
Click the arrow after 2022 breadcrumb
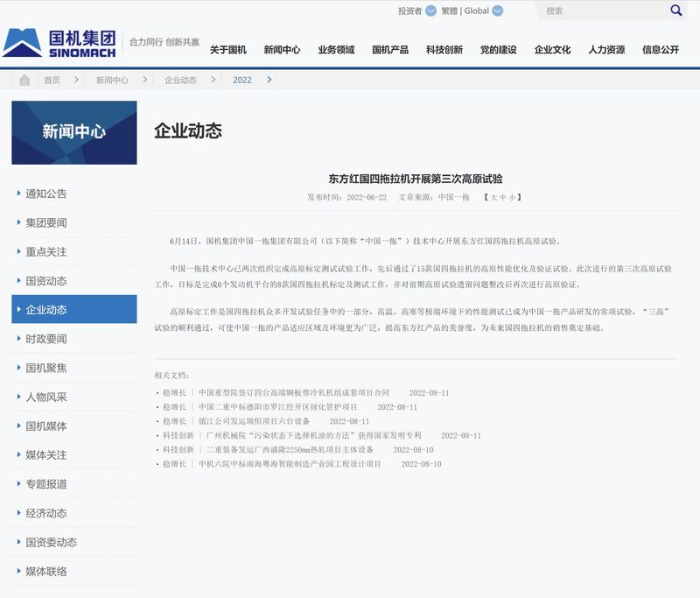269,80
